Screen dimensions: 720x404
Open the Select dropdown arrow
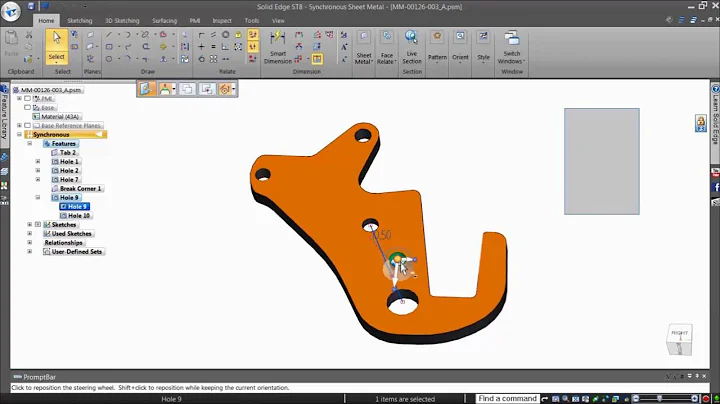click(56, 62)
